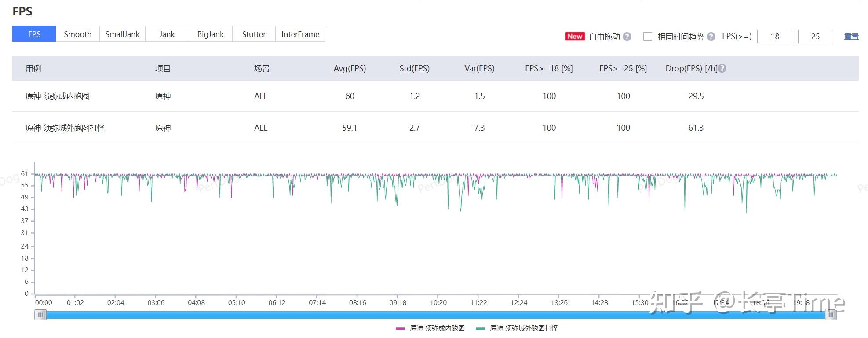Toggle green 原神 须弥城外跑图打怪 legend marker
Viewport: 868px width, 338px height.
[480, 328]
